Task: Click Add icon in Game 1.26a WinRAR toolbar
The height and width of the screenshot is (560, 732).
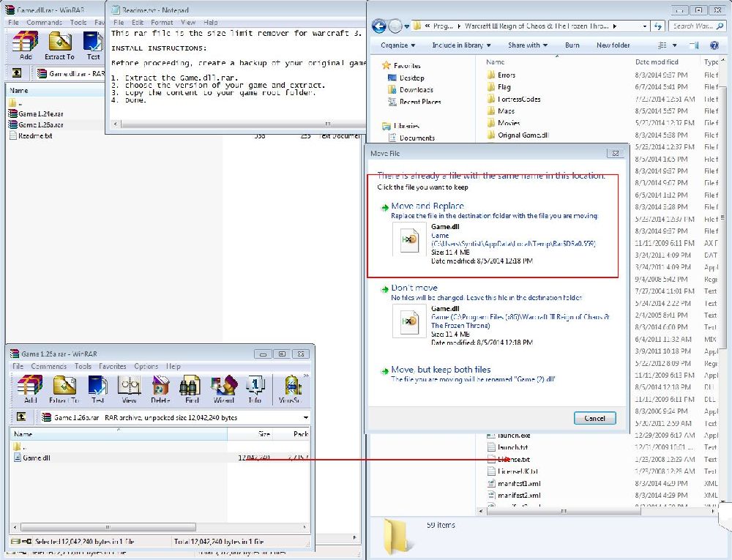Action: pyautogui.click(x=30, y=389)
